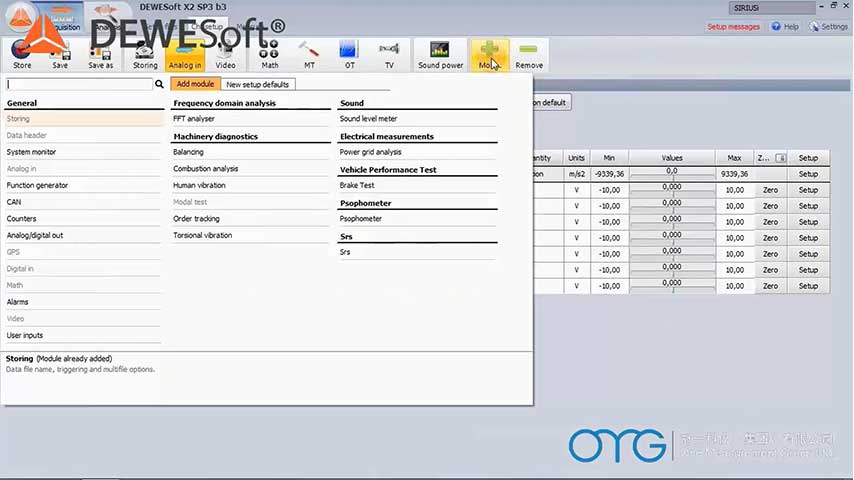Viewport: 854px width, 480px height.
Task: Click the -9339,36 Min value cell
Action: coord(609,174)
